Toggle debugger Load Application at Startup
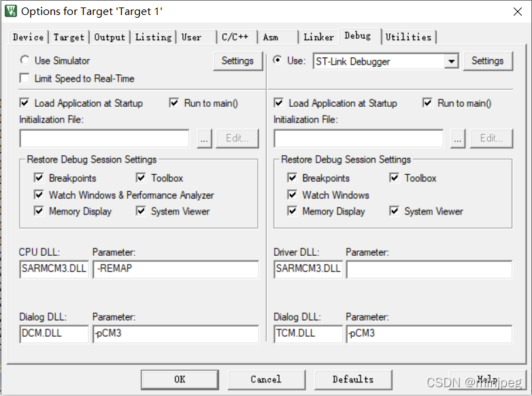This screenshot has height=396, width=532. 278,103
